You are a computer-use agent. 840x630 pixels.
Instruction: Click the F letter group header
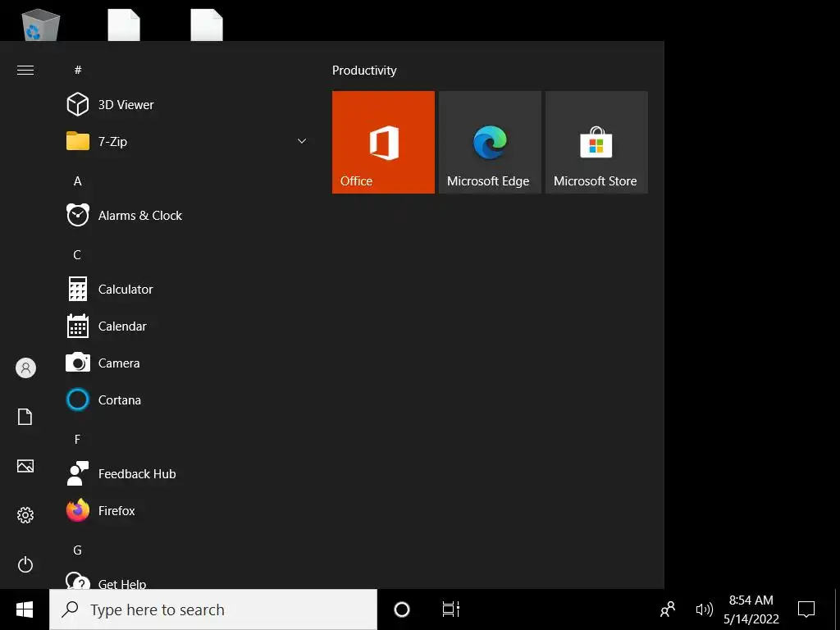[x=77, y=440]
